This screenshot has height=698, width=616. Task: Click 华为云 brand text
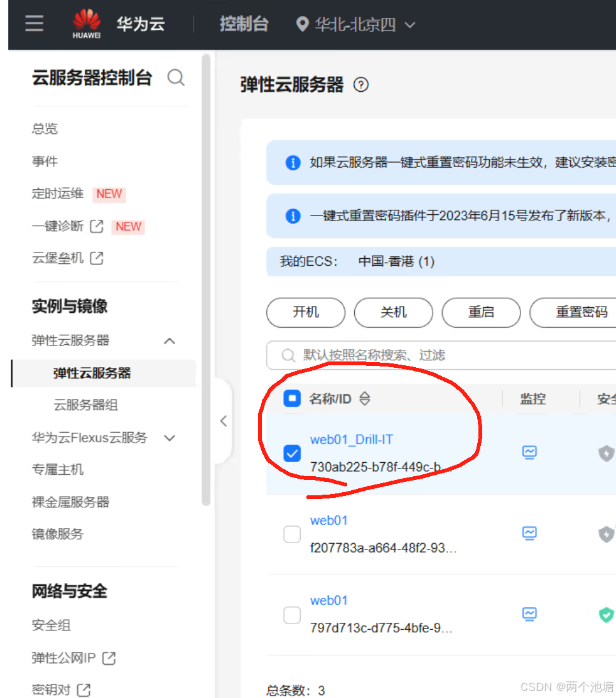click(x=141, y=24)
